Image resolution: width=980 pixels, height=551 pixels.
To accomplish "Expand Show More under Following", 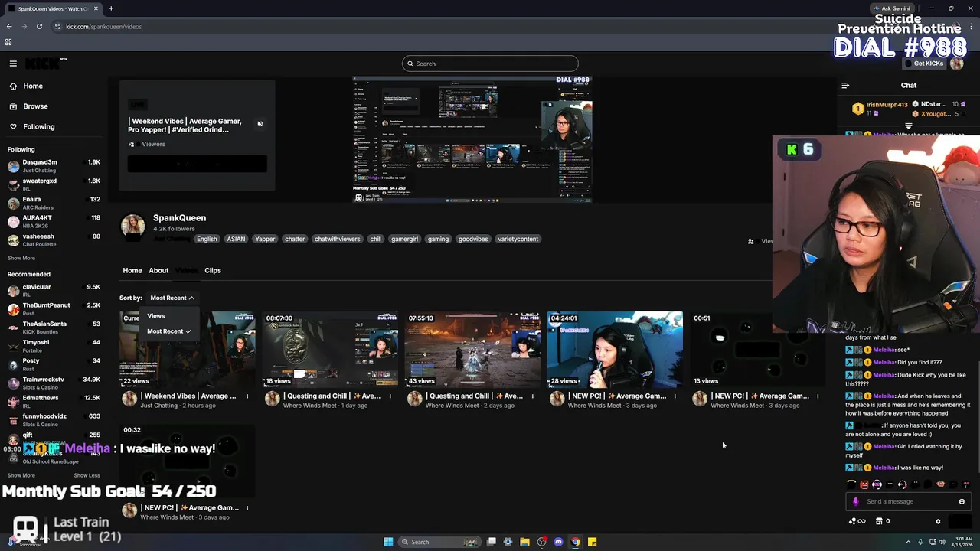I will tap(21, 258).
